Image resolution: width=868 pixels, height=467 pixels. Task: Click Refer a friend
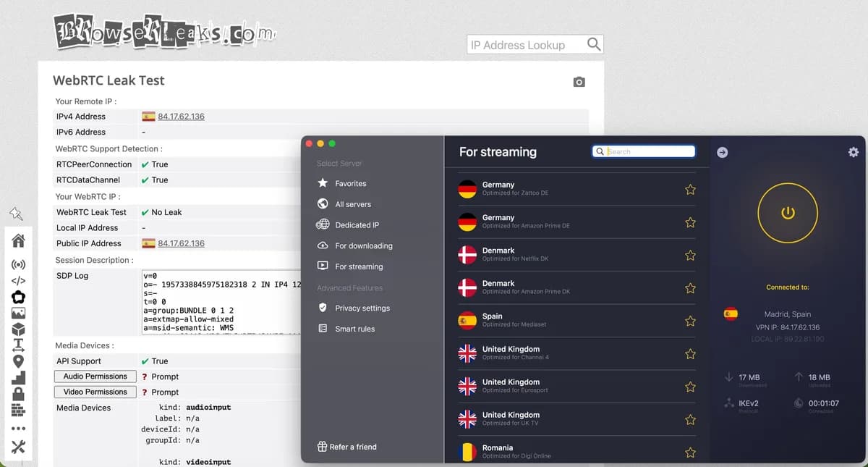pyautogui.click(x=346, y=447)
